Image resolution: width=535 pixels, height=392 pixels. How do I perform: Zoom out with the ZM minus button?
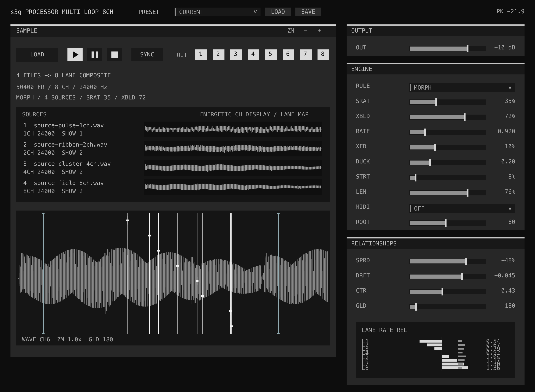coord(305,31)
